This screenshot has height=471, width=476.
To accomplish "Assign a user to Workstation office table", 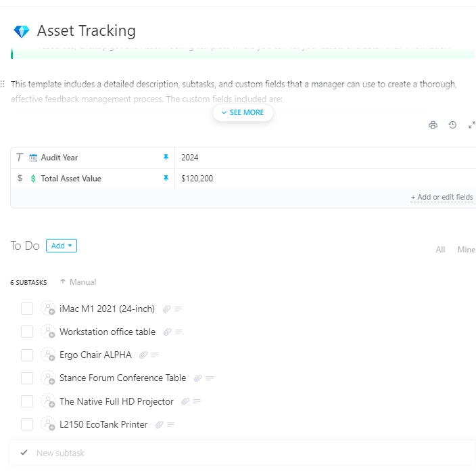I will (x=48, y=332).
